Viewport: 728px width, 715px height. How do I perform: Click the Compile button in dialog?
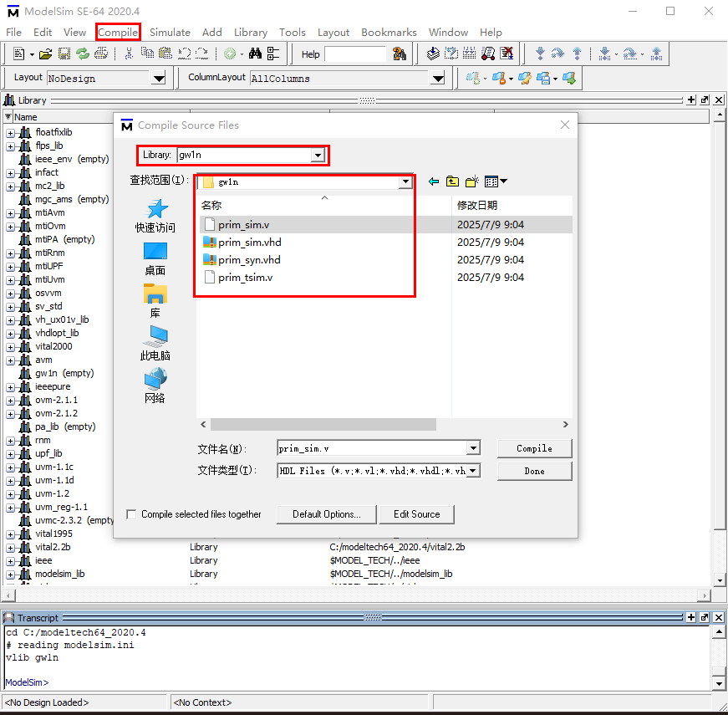point(534,448)
